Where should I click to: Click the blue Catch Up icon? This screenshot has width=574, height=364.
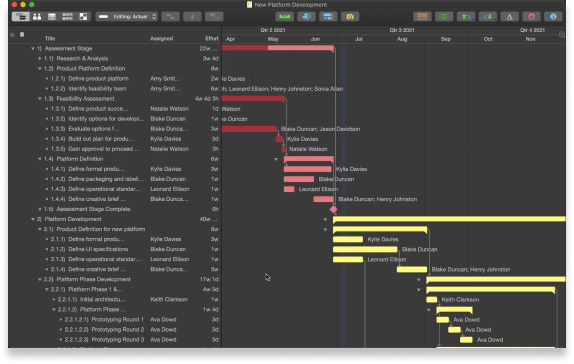click(x=306, y=16)
